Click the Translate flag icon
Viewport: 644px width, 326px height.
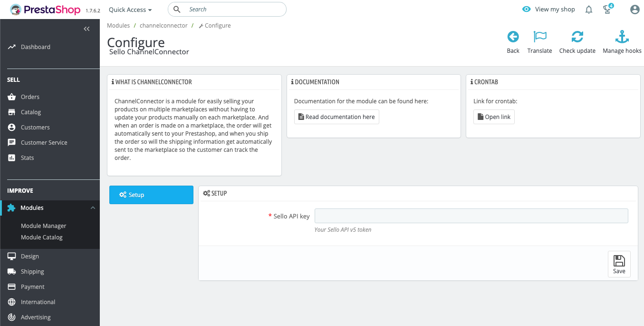point(540,37)
